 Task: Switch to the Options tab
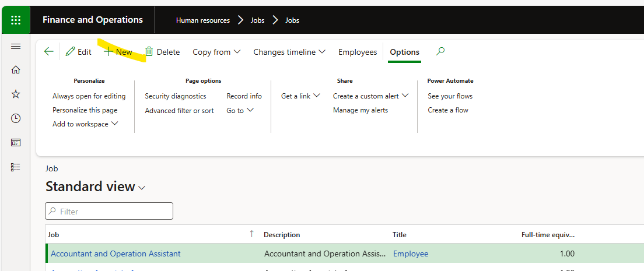[x=404, y=52]
